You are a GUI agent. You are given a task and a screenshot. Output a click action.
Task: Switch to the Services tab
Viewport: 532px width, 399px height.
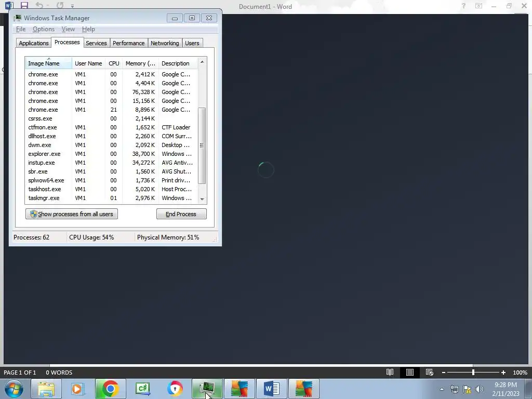pos(96,43)
